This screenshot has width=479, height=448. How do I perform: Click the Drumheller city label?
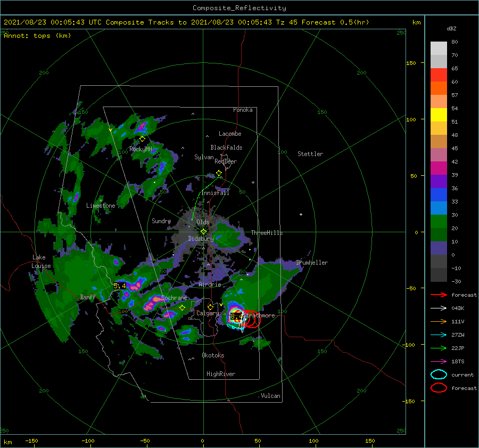point(312,263)
